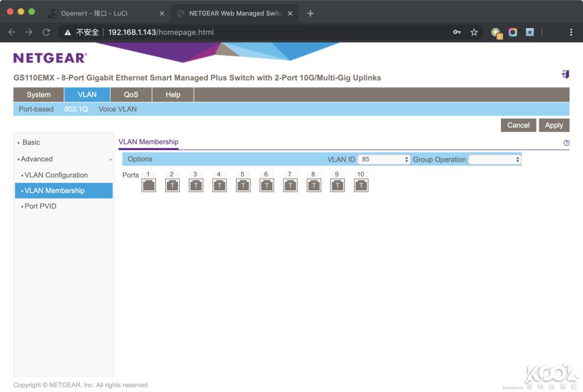Toggle port 2 tagged membership icon

pos(172,185)
